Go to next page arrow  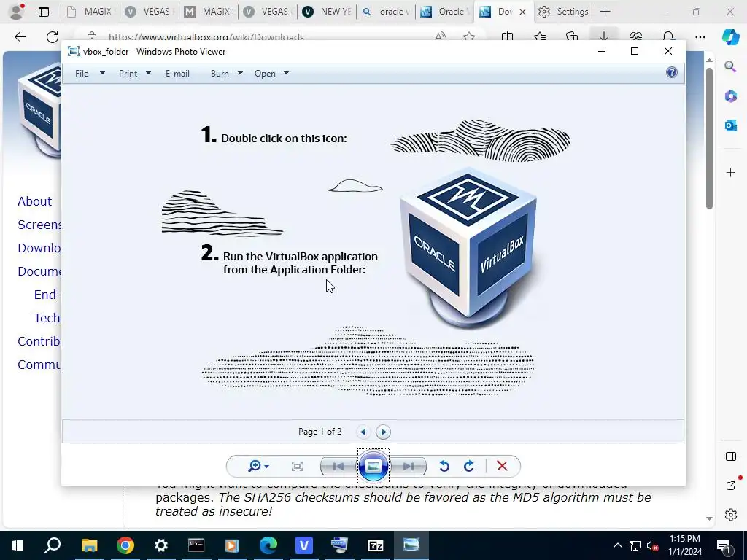(383, 432)
